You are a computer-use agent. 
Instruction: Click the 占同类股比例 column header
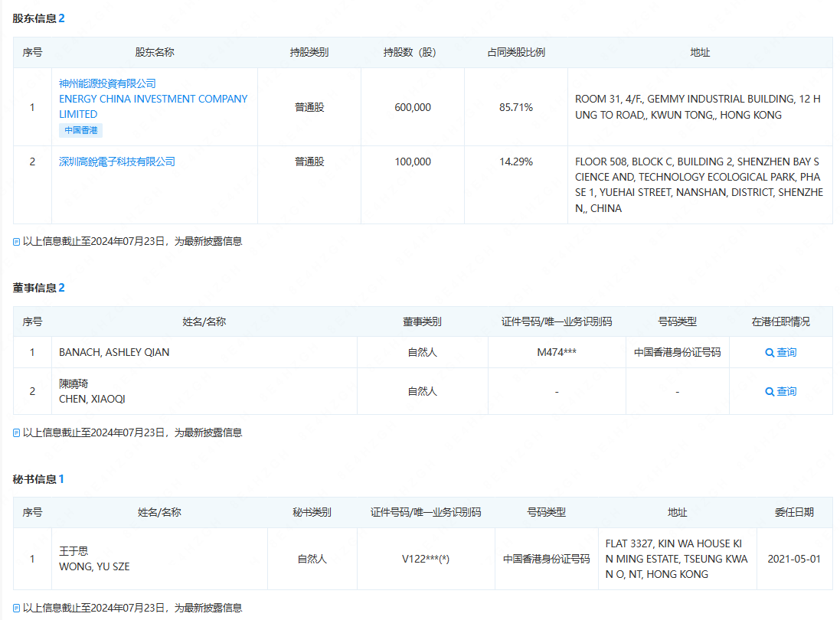pyautogui.click(x=516, y=53)
